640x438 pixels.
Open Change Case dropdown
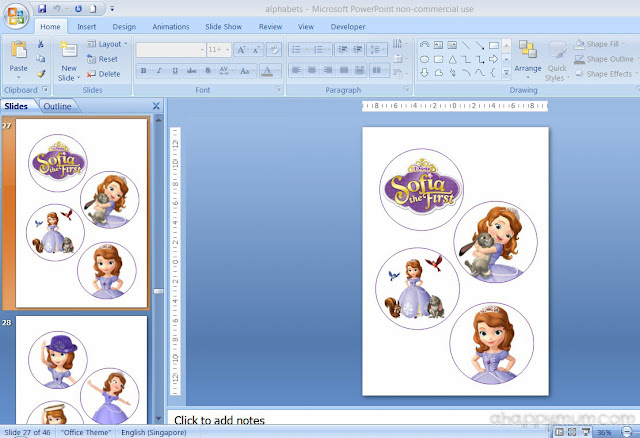(x=247, y=71)
